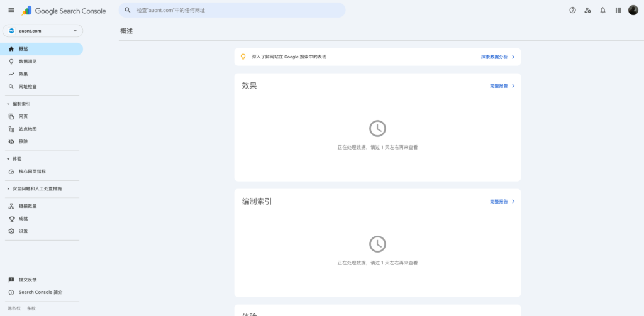Click the magnifier icon beside 网址检查
This screenshot has height=316, width=644.
click(11, 87)
